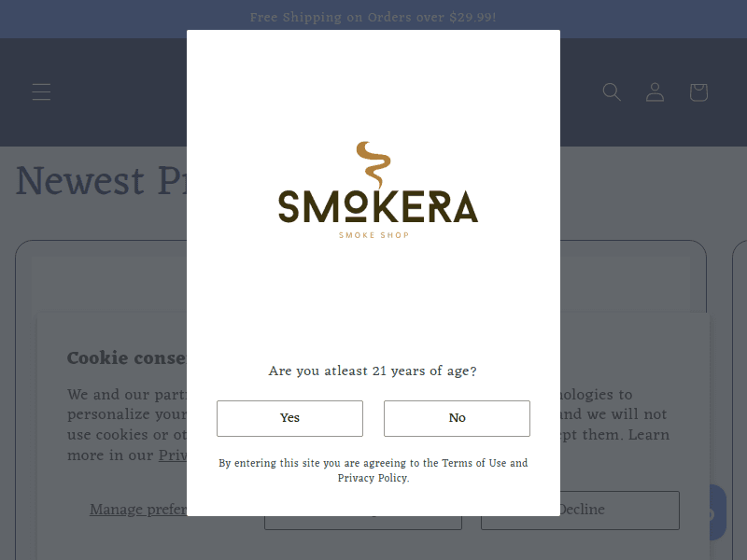The width and height of the screenshot is (747, 560).
Task: Confirm age by clicking Yes
Action: [289, 418]
